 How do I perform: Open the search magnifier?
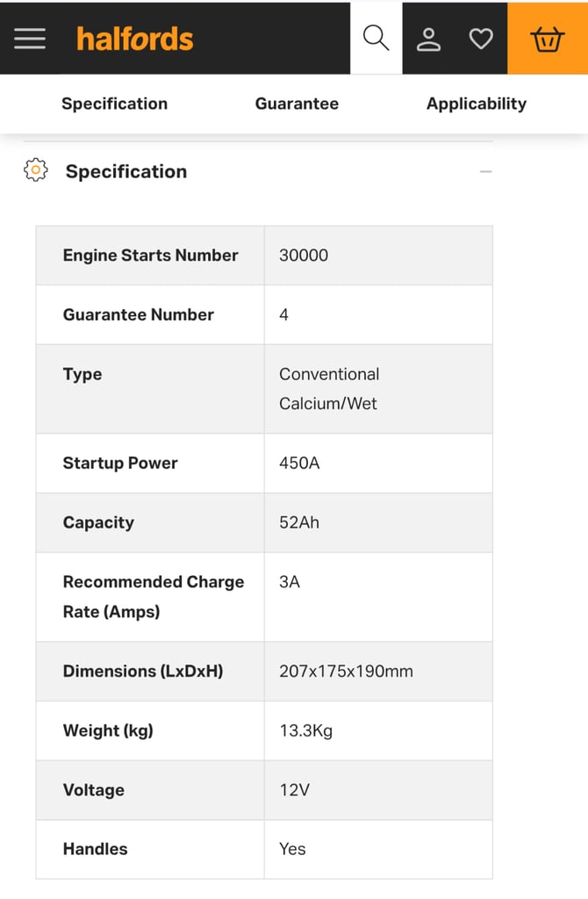pyautogui.click(x=376, y=38)
